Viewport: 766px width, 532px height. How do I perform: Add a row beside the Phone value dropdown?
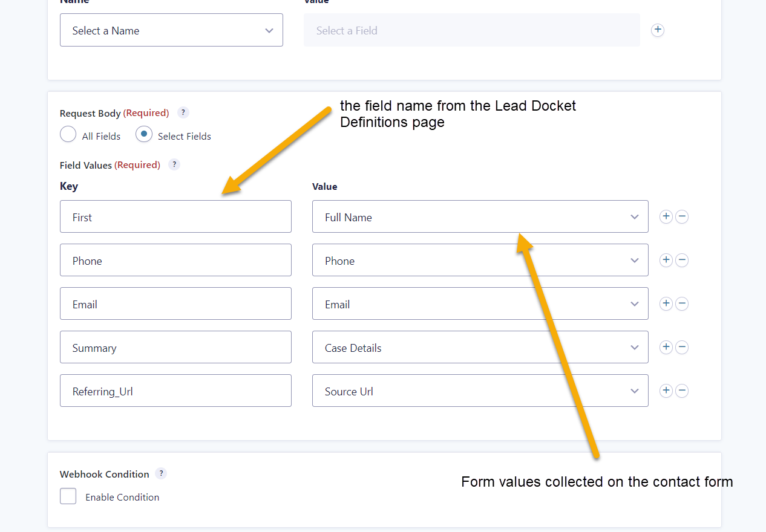point(666,260)
